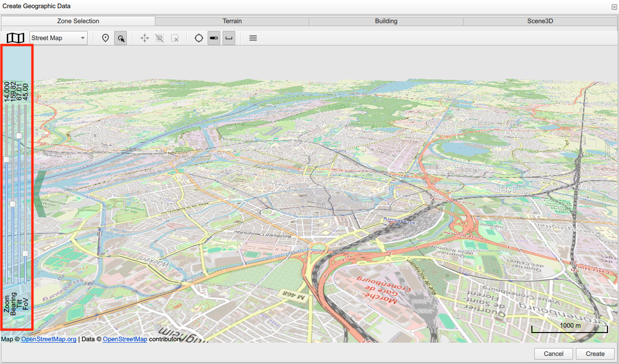619x364 pixels.
Task: Switch to the Building tab
Action: point(386,21)
